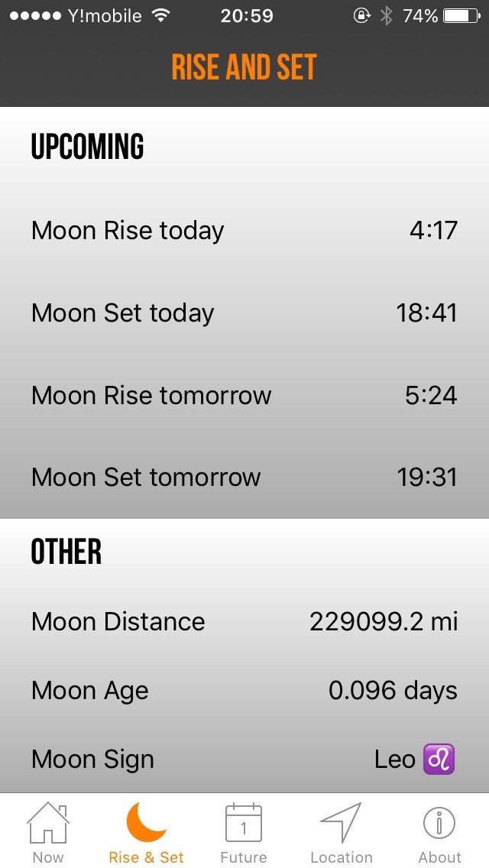Tap the rotation lock status icon
This screenshot has width=489, height=868.
click(x=362, y=16)
